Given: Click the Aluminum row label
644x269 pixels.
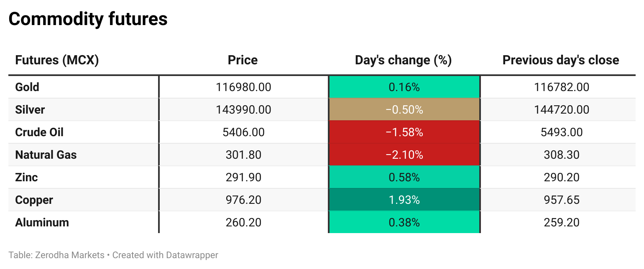Looking at the screenshot, I should pos(42,223).
